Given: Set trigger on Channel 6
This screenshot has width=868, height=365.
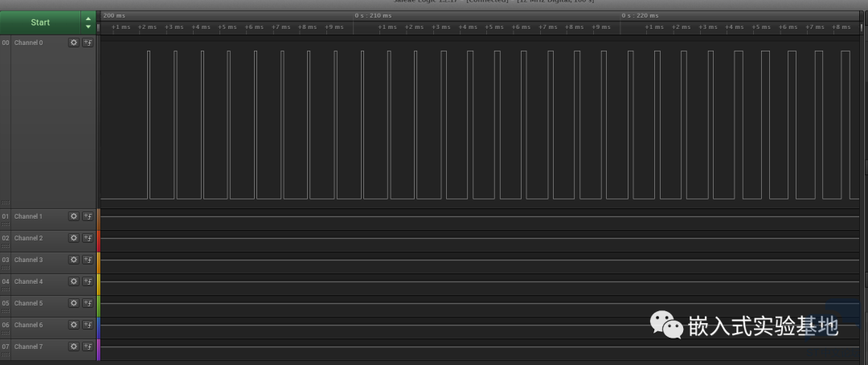Looking at the screenshot, I should [88, 325].
